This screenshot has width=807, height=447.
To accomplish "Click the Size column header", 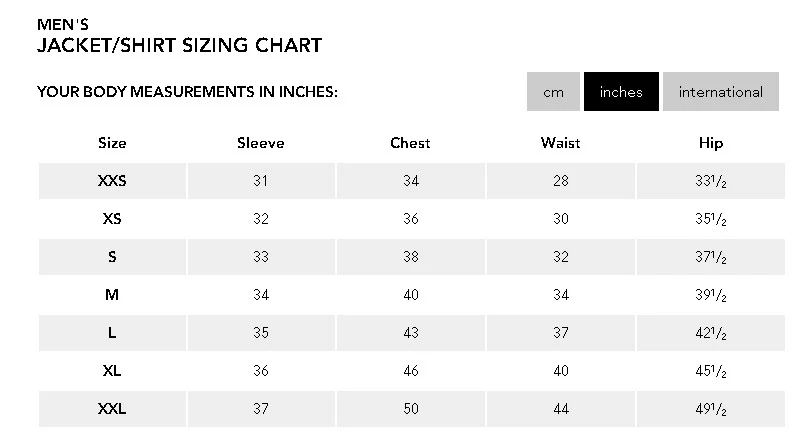I will tap(112, 142).
